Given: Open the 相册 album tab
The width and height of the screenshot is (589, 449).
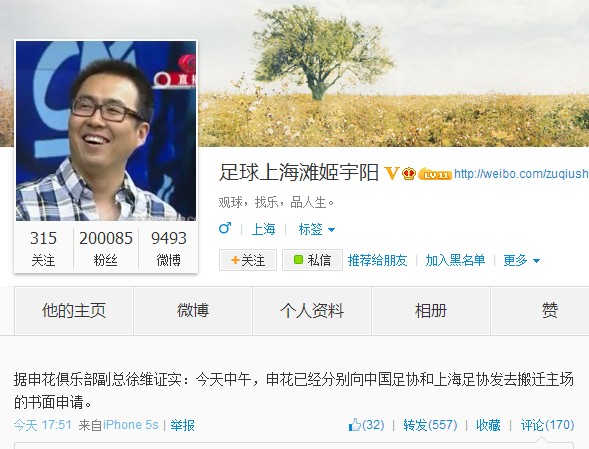Looking at the screenshot, I should pos(431,311).
